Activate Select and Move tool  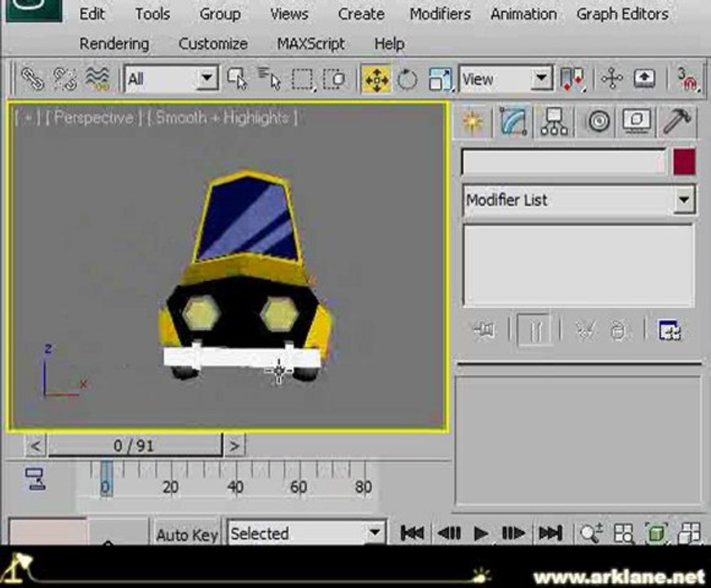click(376, 79)
